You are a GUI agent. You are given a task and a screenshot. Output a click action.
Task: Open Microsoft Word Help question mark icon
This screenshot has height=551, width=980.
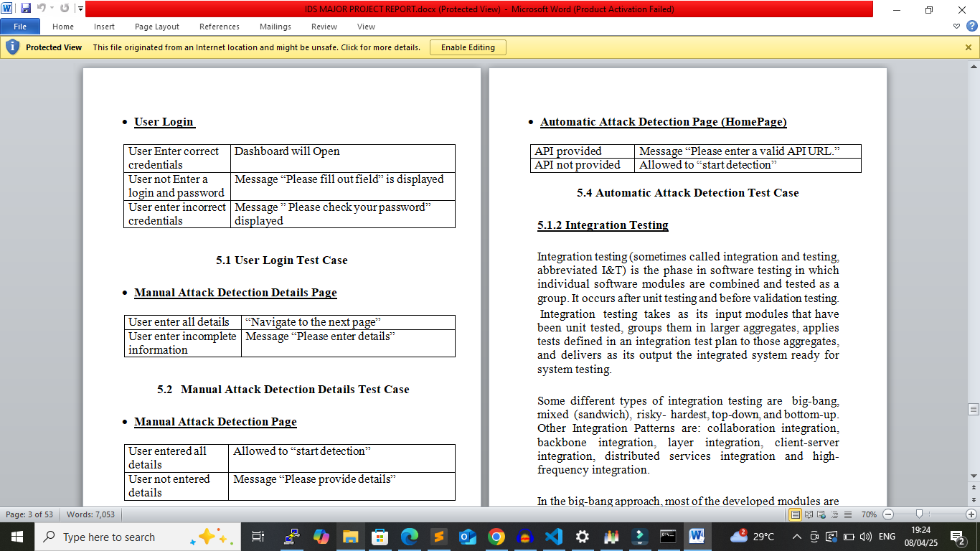coord(971,26)
